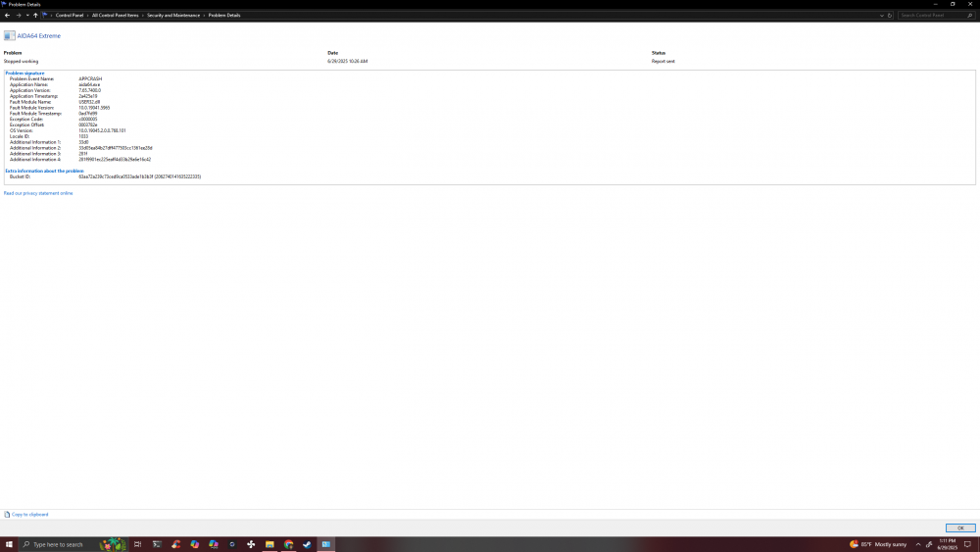Open Google Chrome from the taskbar
This screenshot has height=552, width=980.
(288, 544)
